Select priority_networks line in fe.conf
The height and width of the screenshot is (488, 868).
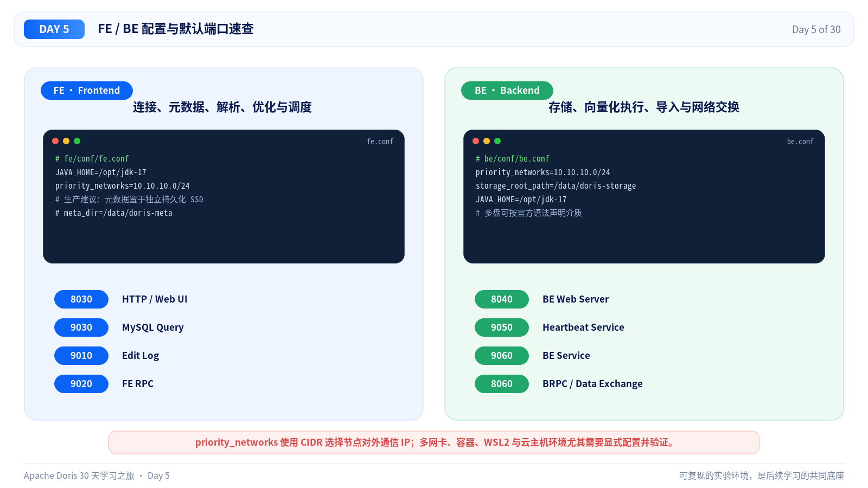123,186
